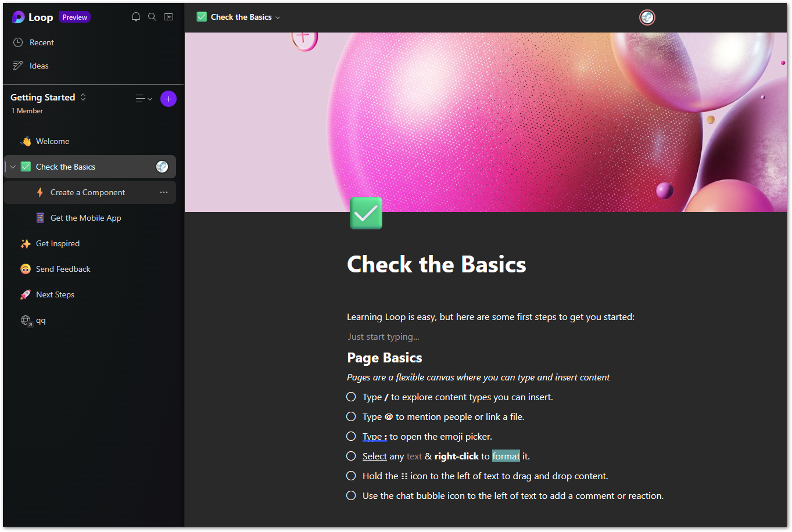The image size is (792, 532).
Task: Open the notifications bell icon
Action: [136, 17]
